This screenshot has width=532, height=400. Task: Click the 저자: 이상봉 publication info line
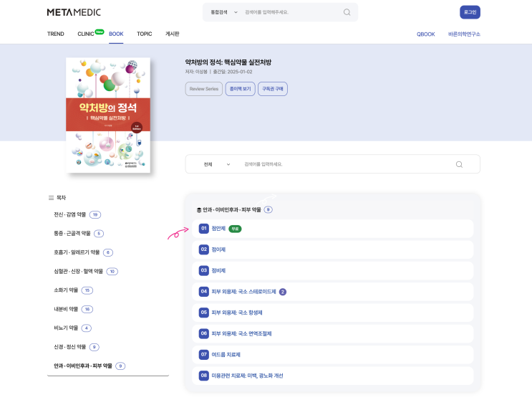(218, 72)
